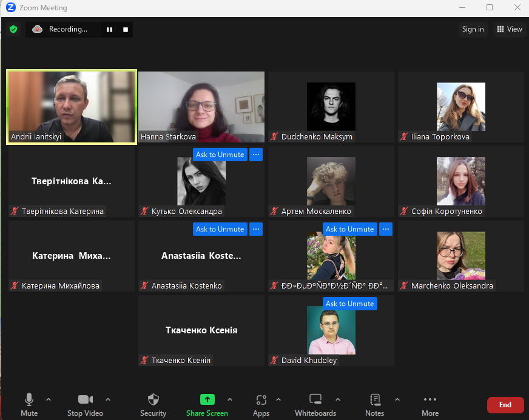Image resolution: width=529 pixels, height=420 pixels.
Task: Pause the cloud recording
Action: click(109, 30)
